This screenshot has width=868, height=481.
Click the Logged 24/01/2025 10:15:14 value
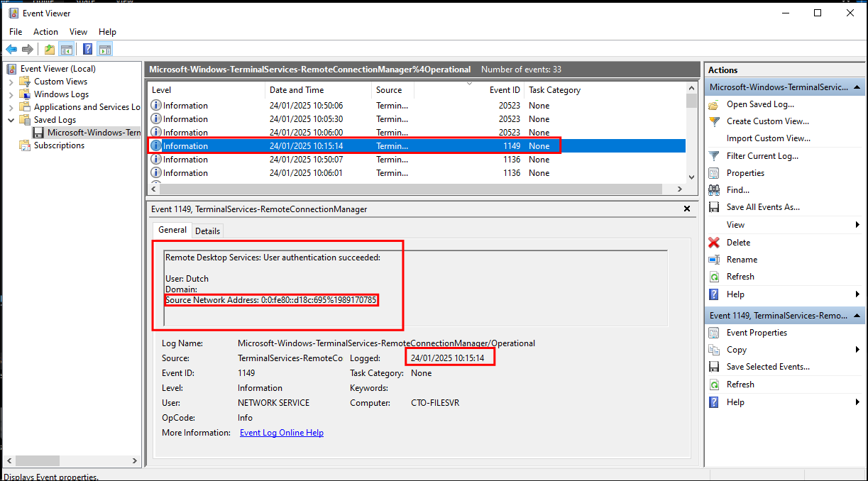pyautogui.click(x=447, y=358)
